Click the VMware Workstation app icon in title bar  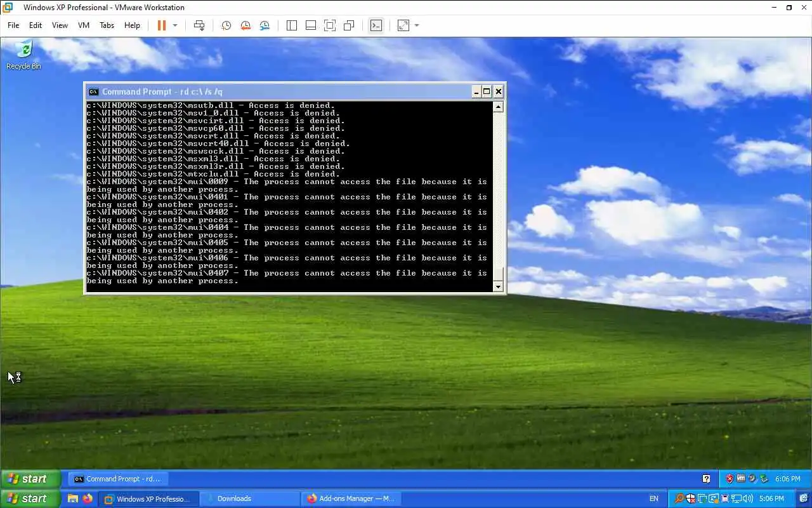tap(8, 8)
